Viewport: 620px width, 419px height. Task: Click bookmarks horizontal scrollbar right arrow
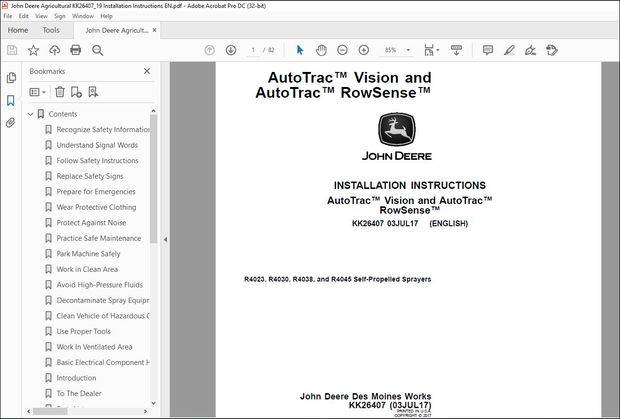pyautogui.click(x=146, y=411)
